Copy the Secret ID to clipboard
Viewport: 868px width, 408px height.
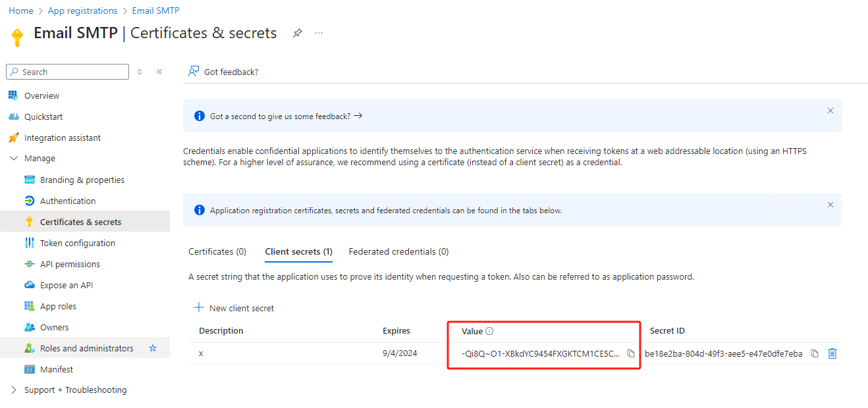pos(815,353)
